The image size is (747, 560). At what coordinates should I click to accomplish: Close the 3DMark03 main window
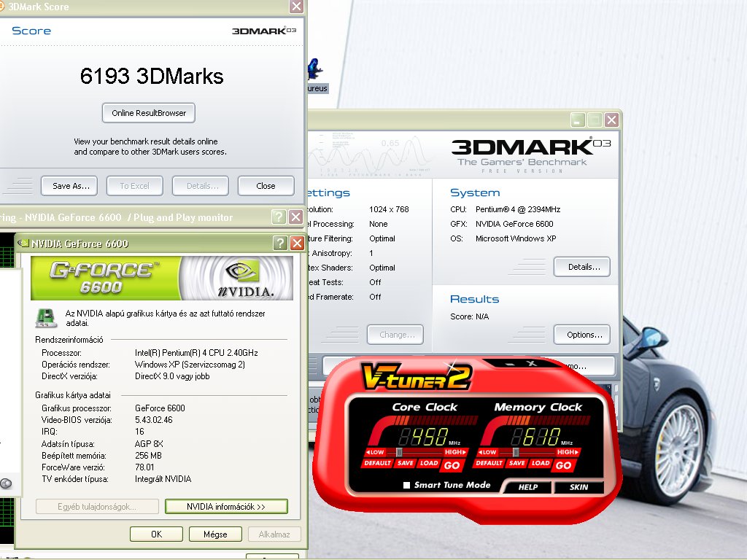(x=612, y=120)
